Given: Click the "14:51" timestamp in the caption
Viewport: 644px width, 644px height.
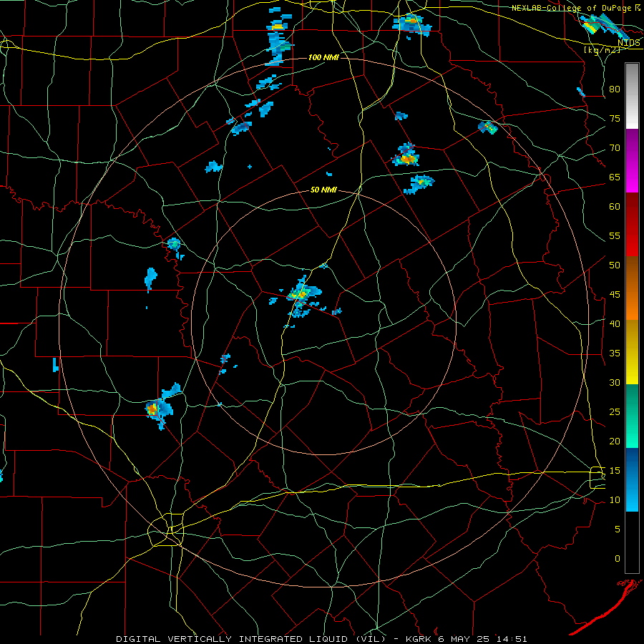Looking at the screenshot, I should (511, 639).
